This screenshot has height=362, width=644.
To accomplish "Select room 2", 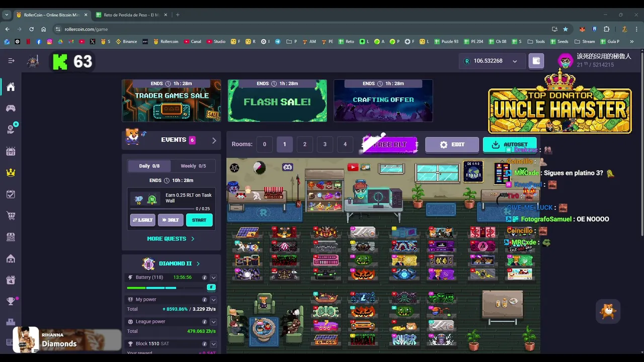I will [304, 144].
